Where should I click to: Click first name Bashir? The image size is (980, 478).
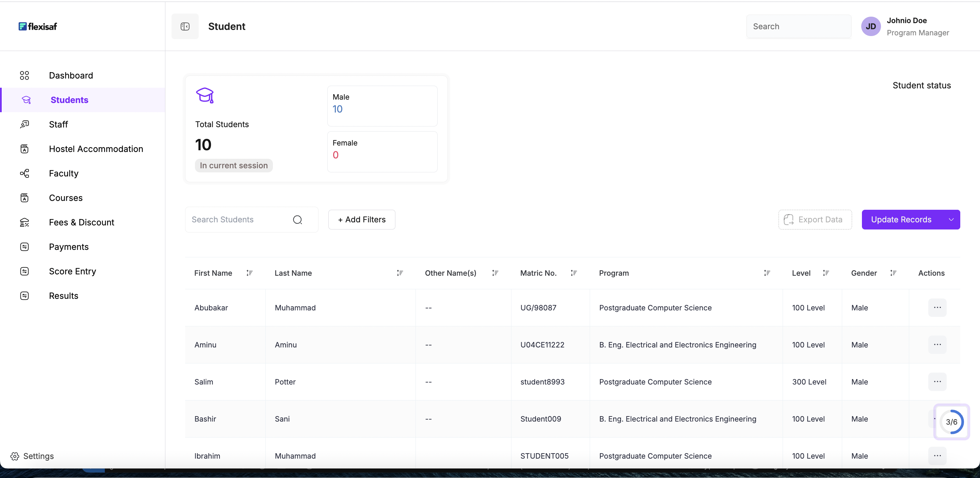[x=205, y=419]
